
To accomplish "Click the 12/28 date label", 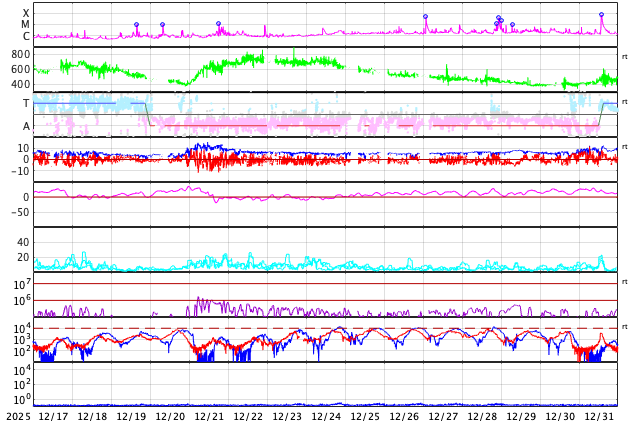I will tap(482, 416).
